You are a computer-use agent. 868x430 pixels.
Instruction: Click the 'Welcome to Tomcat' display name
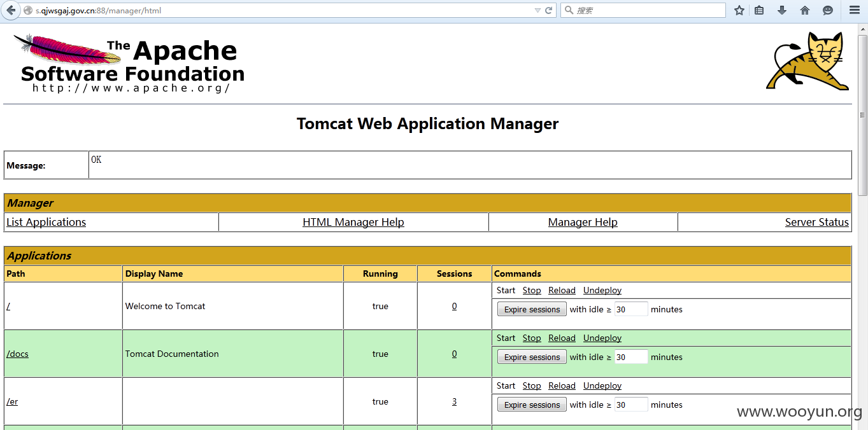pyautogui.click(x=165, y=306)
